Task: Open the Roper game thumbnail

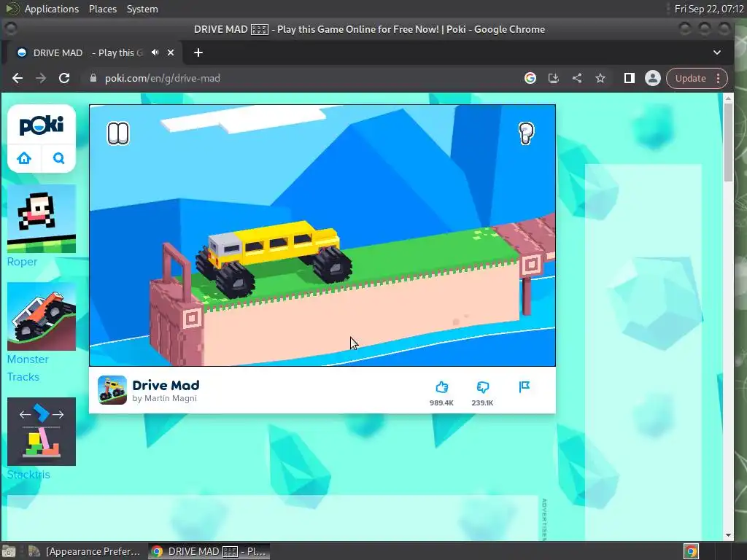Action: point(42,219)
